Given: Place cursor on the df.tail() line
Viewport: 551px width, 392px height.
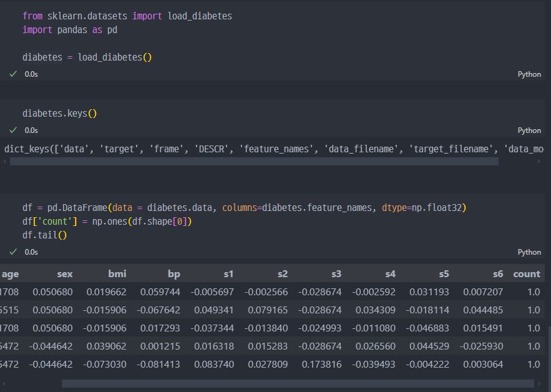Looking at the screenshot, I should [x=45, y=235].
